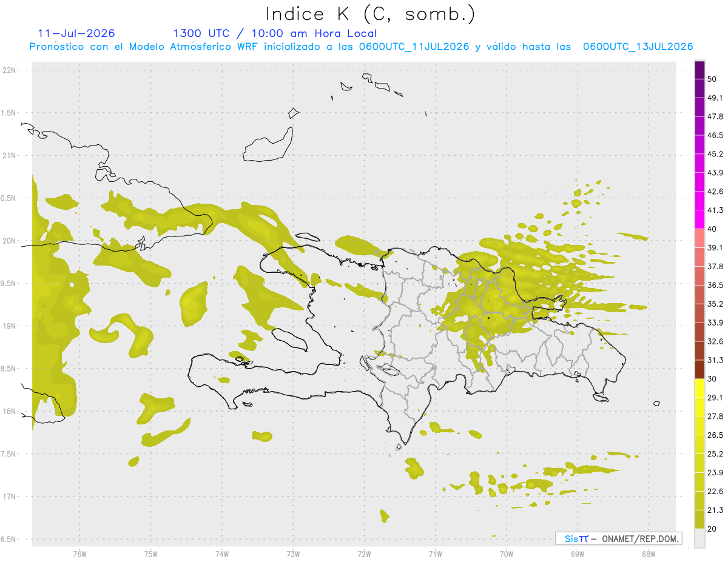Click the longitude axis label "73W"
This screenshot has height=562, width=728.
point(293,554)
